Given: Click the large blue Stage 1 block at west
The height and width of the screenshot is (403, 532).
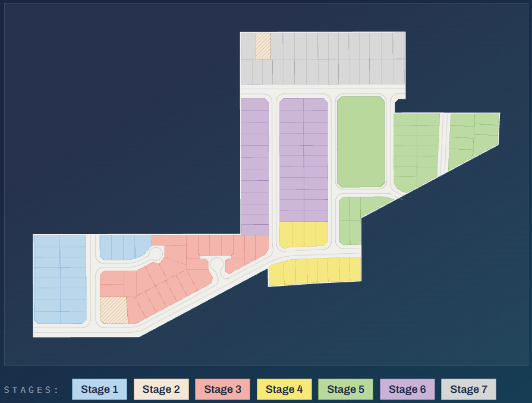Looking at the screenshot, I should coord(60,279).
